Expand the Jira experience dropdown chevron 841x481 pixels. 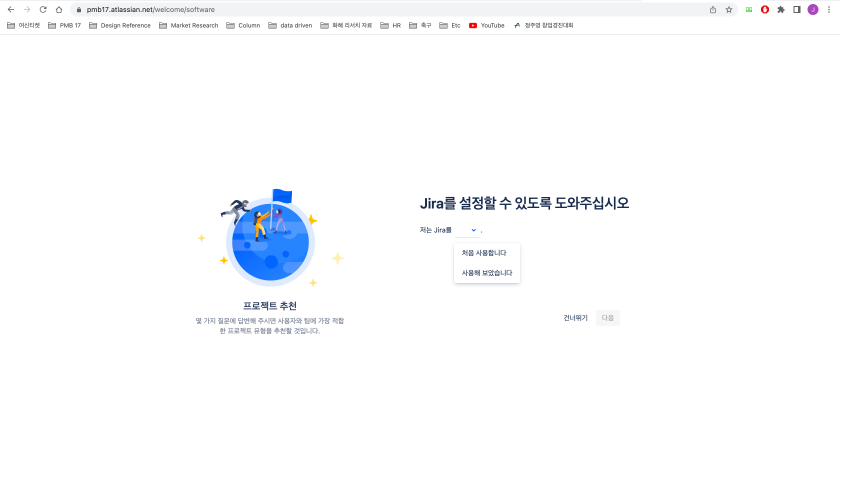[474, 230]
